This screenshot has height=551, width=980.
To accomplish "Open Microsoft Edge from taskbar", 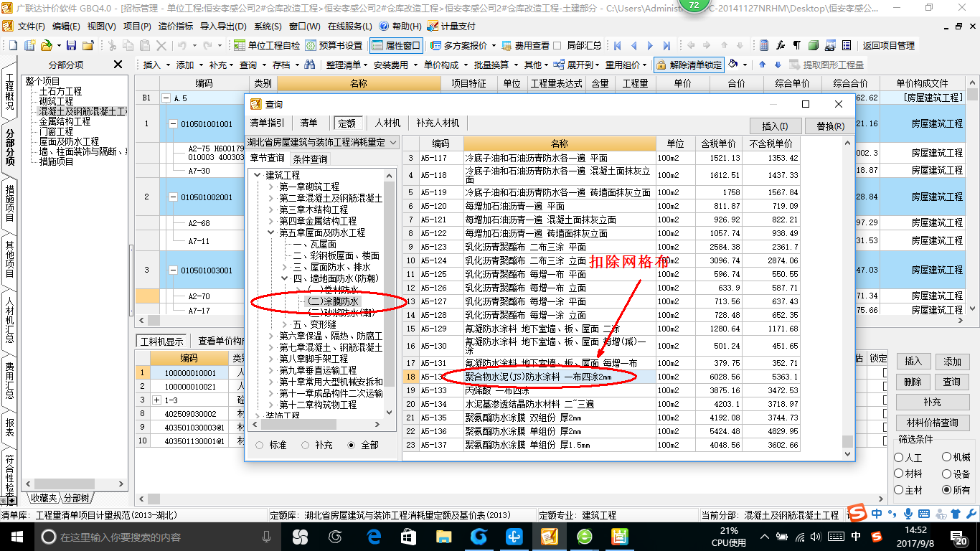I will click(x=374, y=537).
